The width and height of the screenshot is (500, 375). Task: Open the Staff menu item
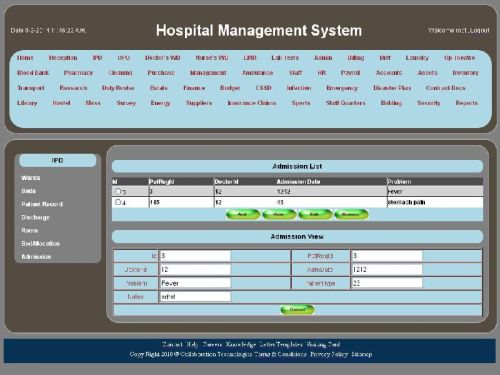[x=296, y=73]
